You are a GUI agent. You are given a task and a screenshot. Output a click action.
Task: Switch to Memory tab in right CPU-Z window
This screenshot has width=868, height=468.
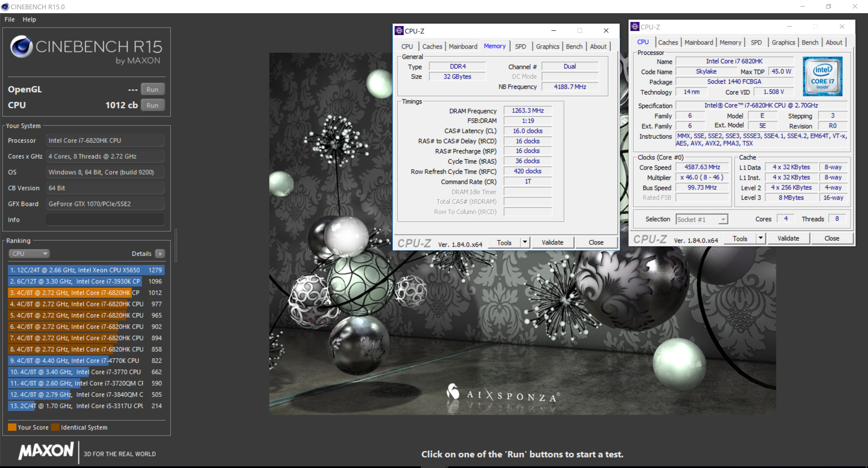pos(730,43)
